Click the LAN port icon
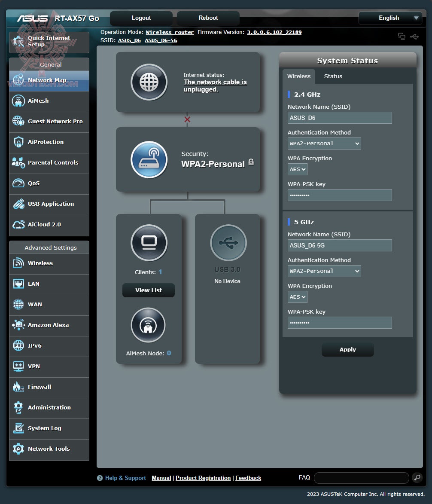 pyautogui.click(x=18, y=284)
